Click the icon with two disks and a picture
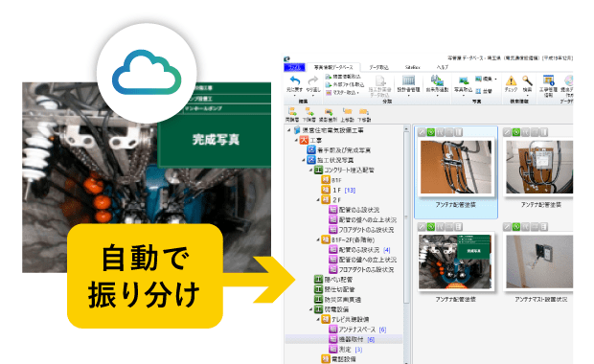 (437, 80)
